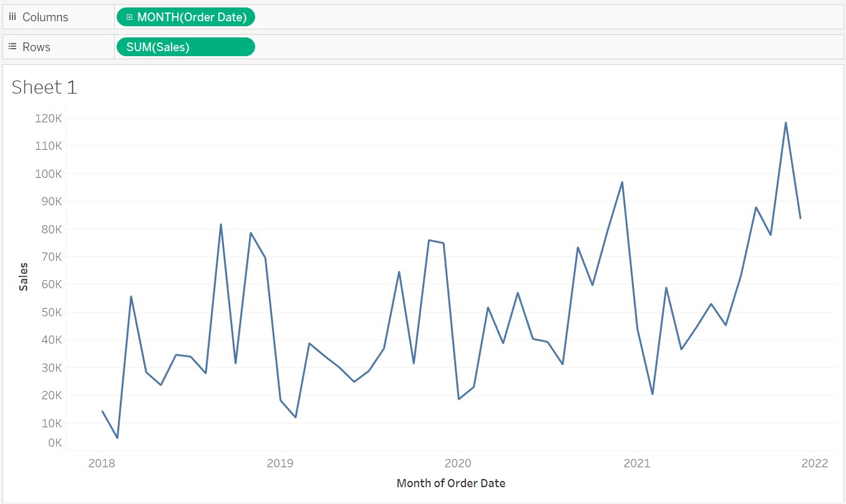Click the Columns shelf icon
The image size is (846, 504).
(x=12, y=17)
